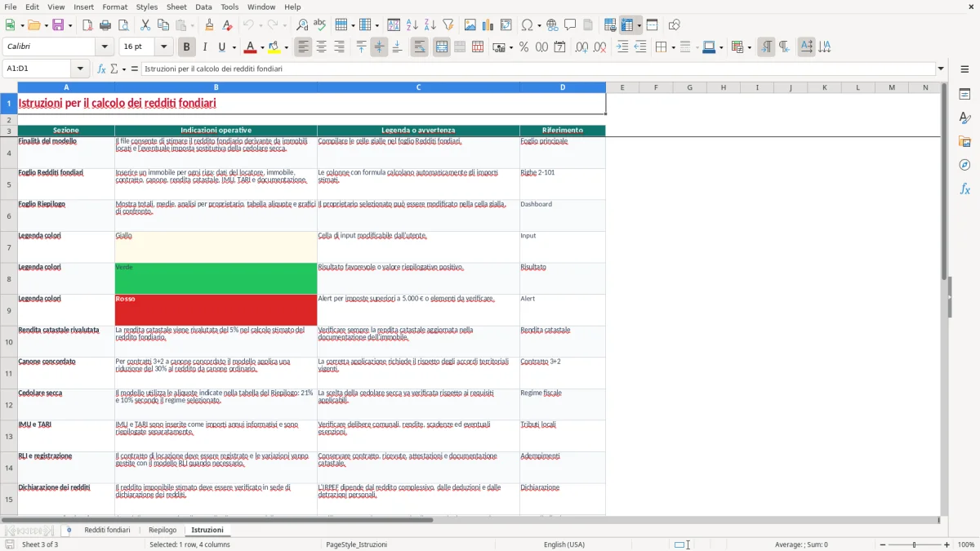Viewport: 980px width, 551px height.
Task: Open the File menu
Action: (11, 7)
